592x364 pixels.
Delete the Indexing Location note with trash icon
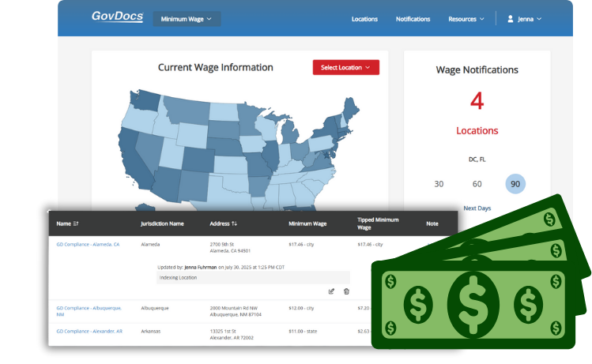tap(346, 291)
